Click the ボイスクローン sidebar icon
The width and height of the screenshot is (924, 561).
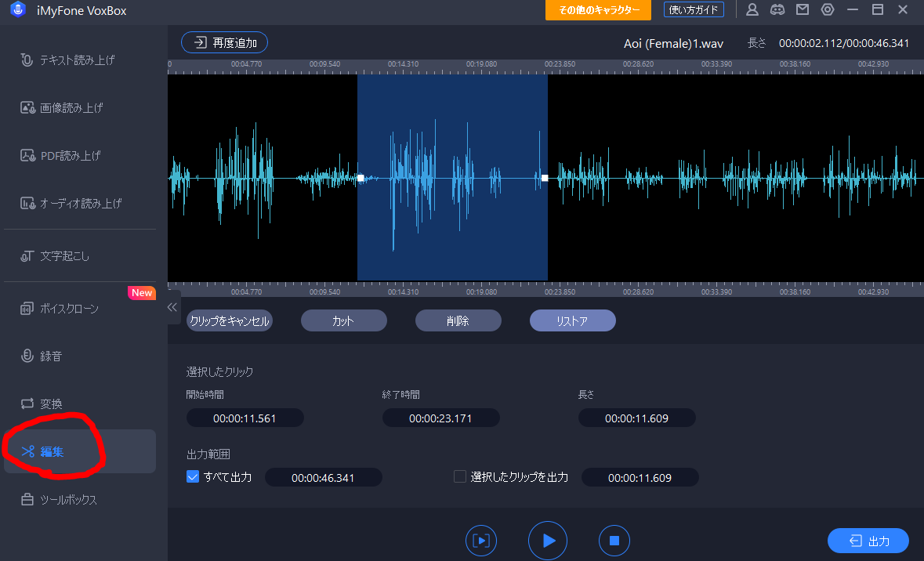pyautogui.click(x=27, y=309)
